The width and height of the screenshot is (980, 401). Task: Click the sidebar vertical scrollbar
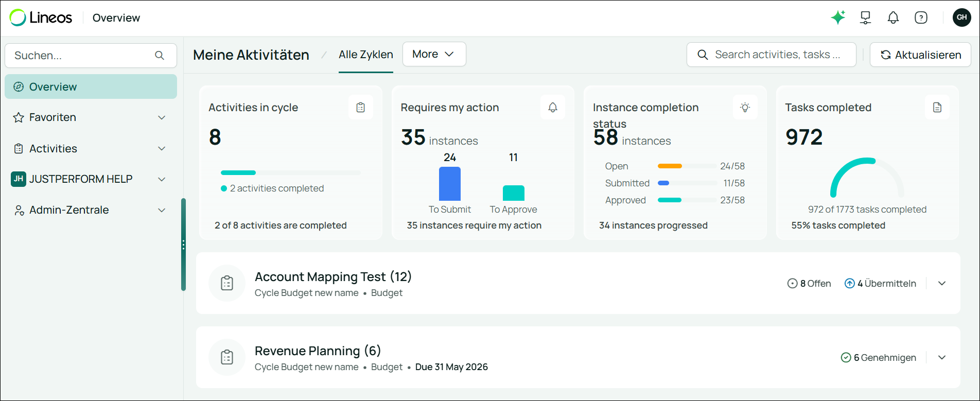click(x=183, y=245)
